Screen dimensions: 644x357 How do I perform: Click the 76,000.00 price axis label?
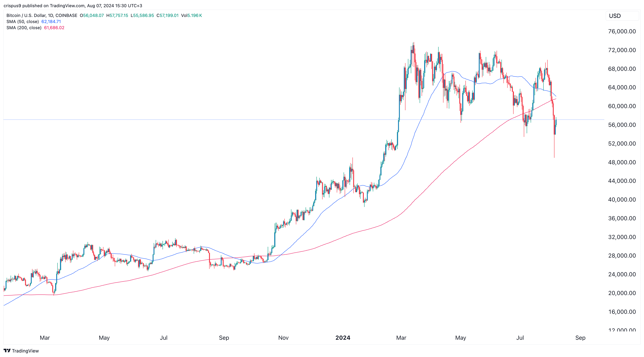(x=622, y=31)
